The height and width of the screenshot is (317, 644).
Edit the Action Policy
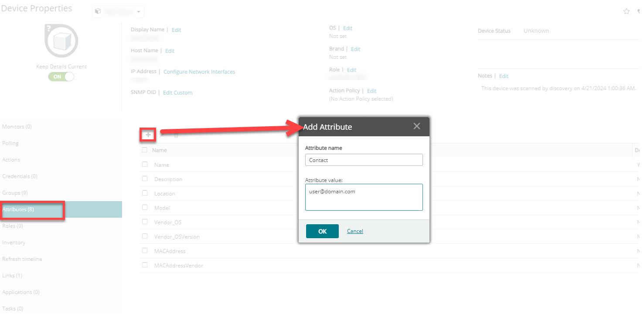pyautogui.click(x=371, y=91)
